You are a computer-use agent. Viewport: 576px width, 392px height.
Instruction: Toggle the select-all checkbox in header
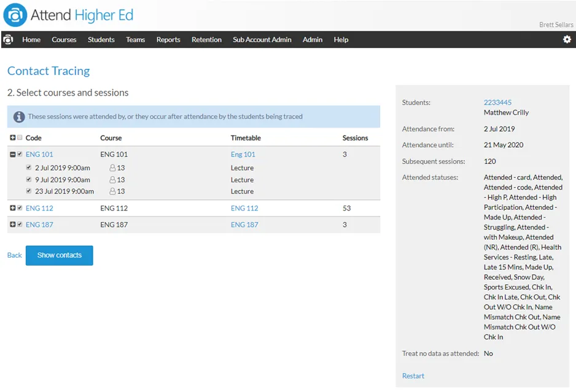coord(20,137)
